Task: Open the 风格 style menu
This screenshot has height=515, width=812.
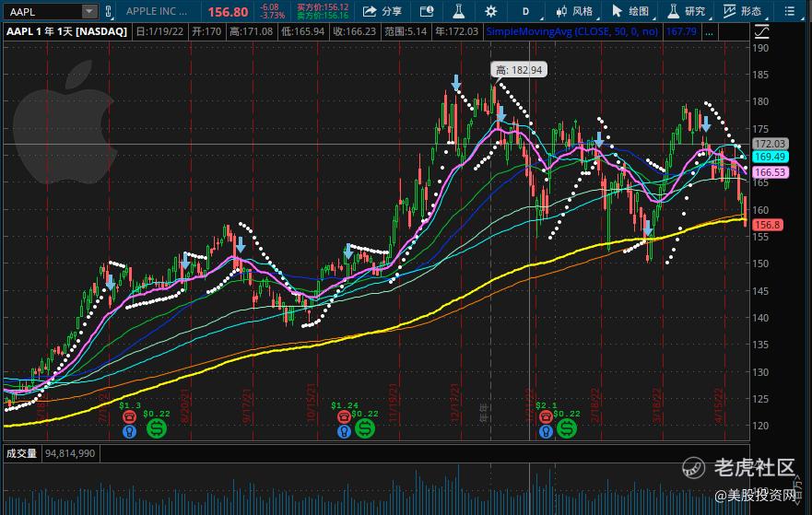Action: (x=574, y=11)
